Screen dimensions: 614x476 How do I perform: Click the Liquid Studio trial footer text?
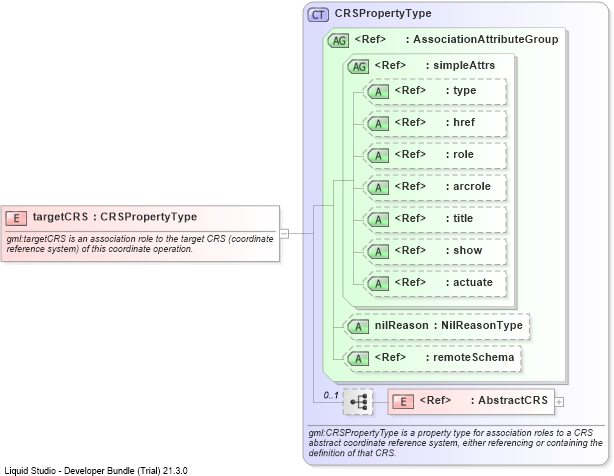click(x=96, y=471)
